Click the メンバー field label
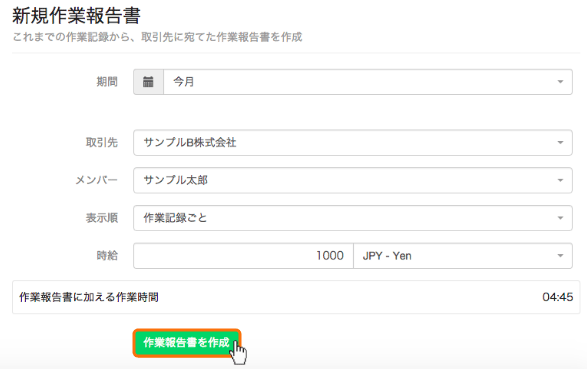Screen dimensions: 587x369 pos(97,180)
